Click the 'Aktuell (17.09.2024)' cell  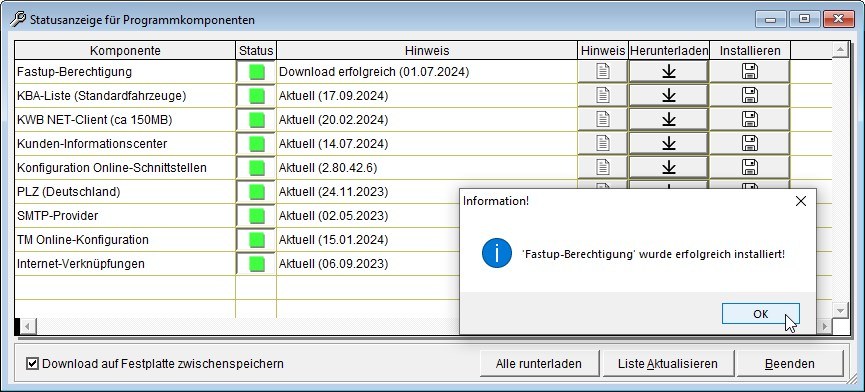coord(427,96)
